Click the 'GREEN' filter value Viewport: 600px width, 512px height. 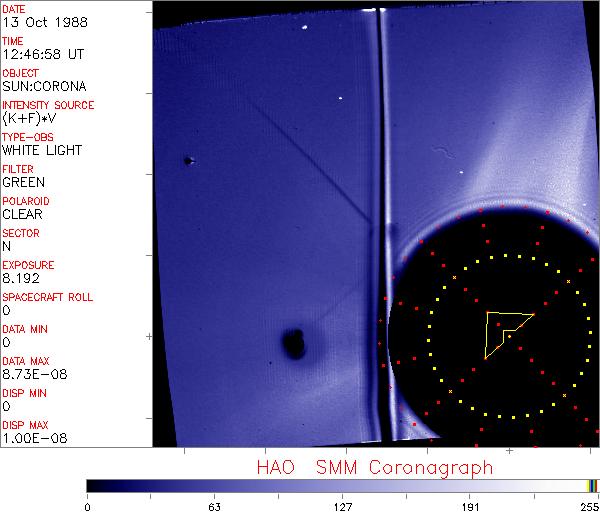(24, 183)
